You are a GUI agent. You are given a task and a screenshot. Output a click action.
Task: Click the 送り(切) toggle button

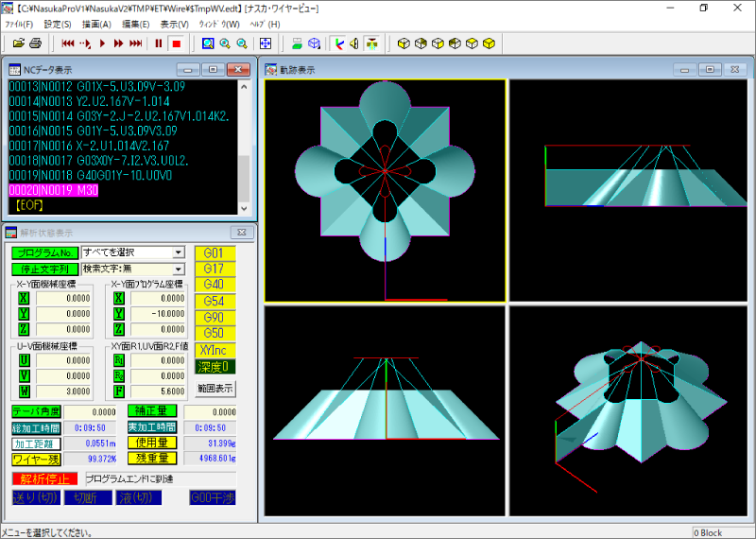36,497
